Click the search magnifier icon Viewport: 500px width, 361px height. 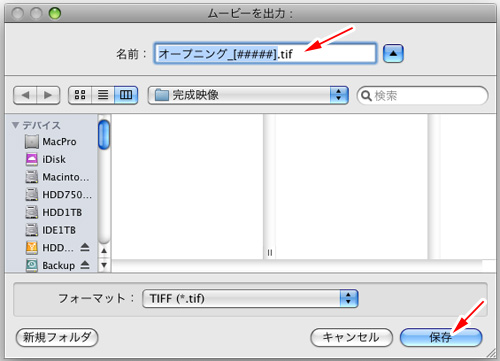[366, 96]
